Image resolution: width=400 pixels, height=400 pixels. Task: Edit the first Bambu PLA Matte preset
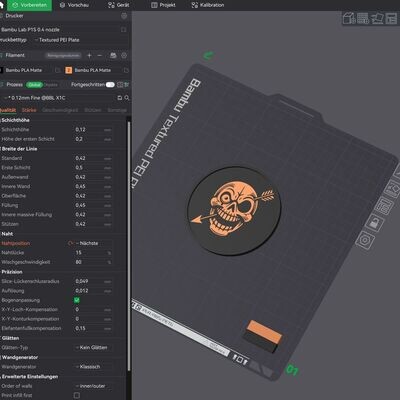coord(58,70)
